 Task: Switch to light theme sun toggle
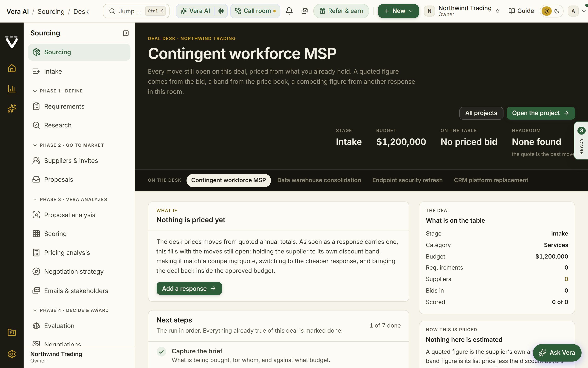546,11
